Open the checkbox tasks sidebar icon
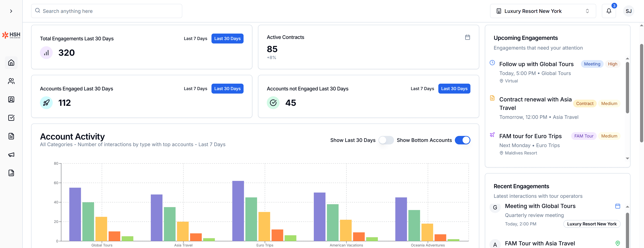The width and height of the screenshot is (644, 248). pyautogui.click(x=11, y=118)
